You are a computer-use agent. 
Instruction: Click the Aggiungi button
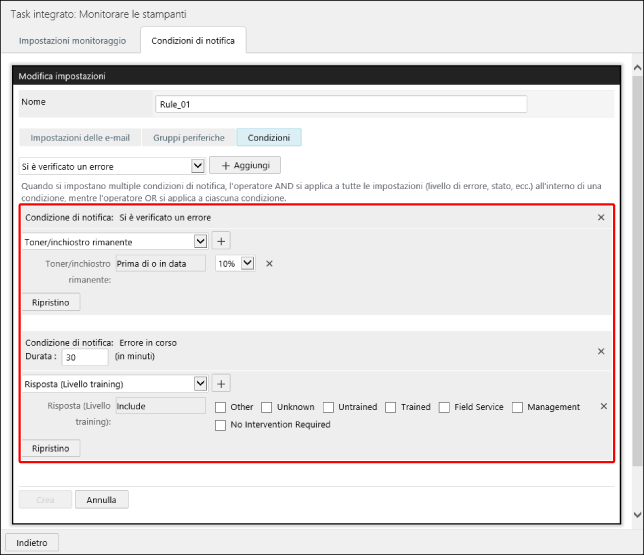(x=245, y=165)
